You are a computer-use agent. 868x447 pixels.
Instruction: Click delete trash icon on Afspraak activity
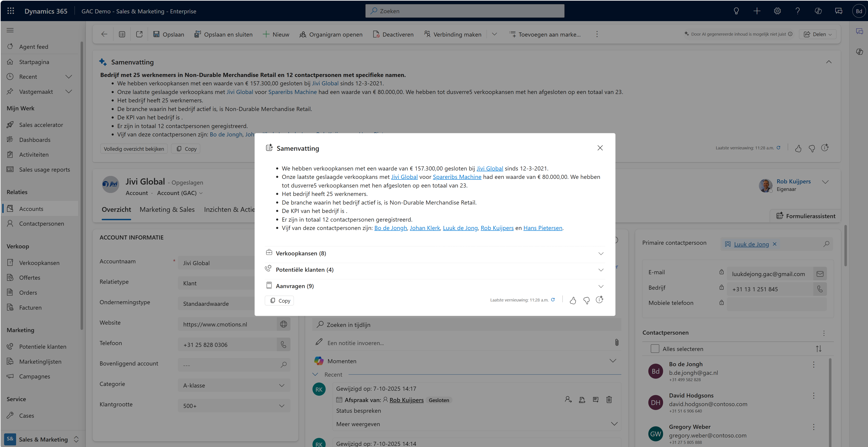(609, 400)
